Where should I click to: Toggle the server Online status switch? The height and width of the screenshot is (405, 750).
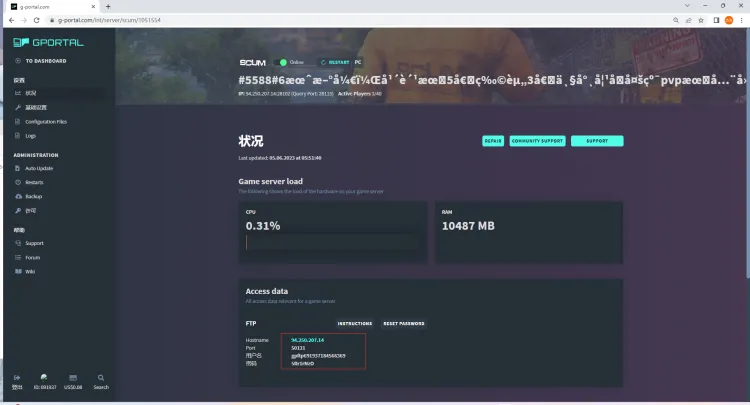[x=284, y=61]
